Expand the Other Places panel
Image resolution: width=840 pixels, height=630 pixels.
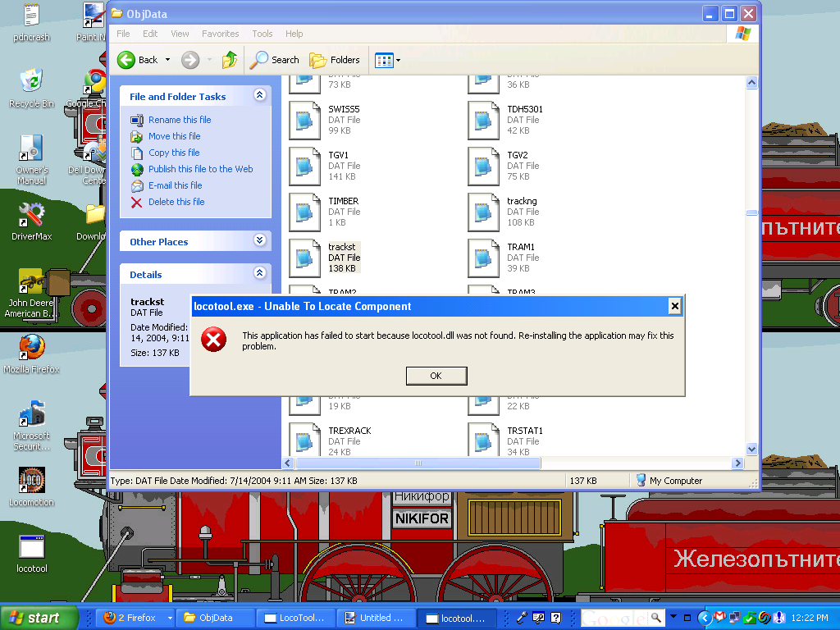click(260, 240)
